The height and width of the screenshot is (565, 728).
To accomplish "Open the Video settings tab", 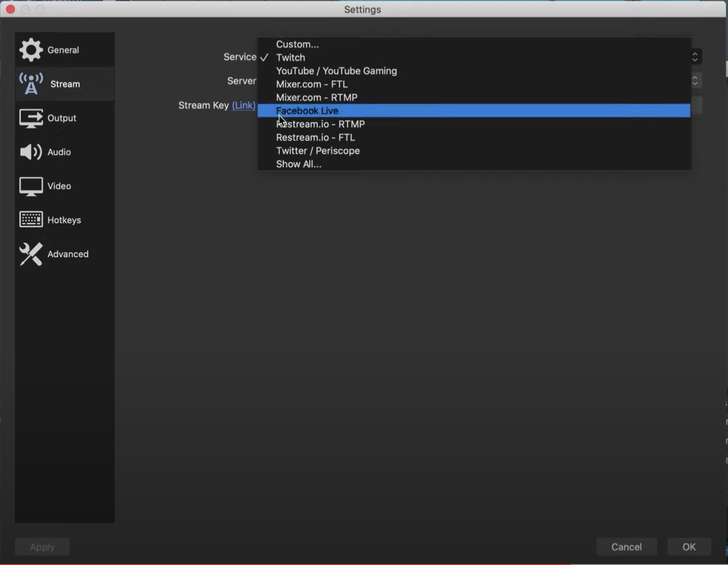I will 64,186.
